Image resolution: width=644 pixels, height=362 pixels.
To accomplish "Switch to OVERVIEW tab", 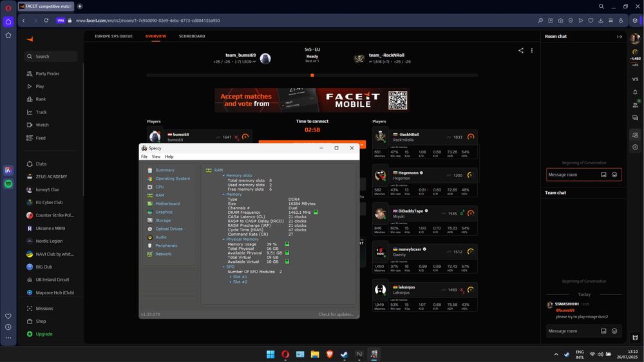I will [x=156, y=36].
